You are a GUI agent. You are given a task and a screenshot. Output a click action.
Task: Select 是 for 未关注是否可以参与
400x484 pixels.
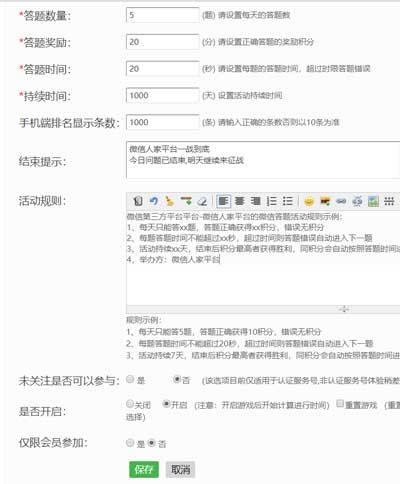[x=130, y=379]
